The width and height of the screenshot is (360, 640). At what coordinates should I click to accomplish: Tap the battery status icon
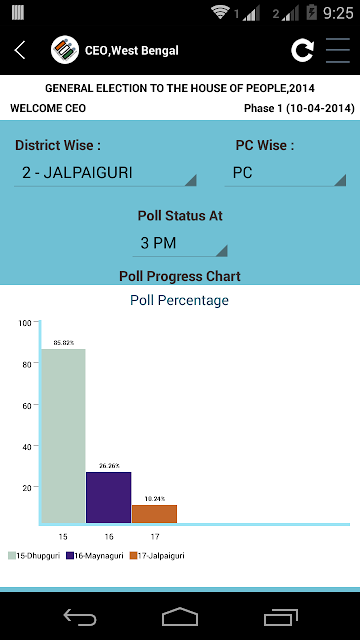point(311,13)
